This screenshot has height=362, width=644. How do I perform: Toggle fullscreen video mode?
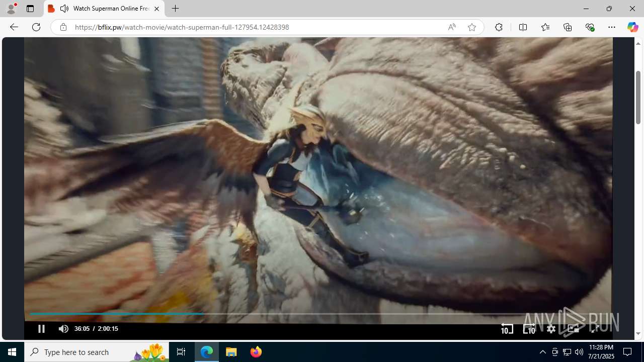[x=595, y=329]
